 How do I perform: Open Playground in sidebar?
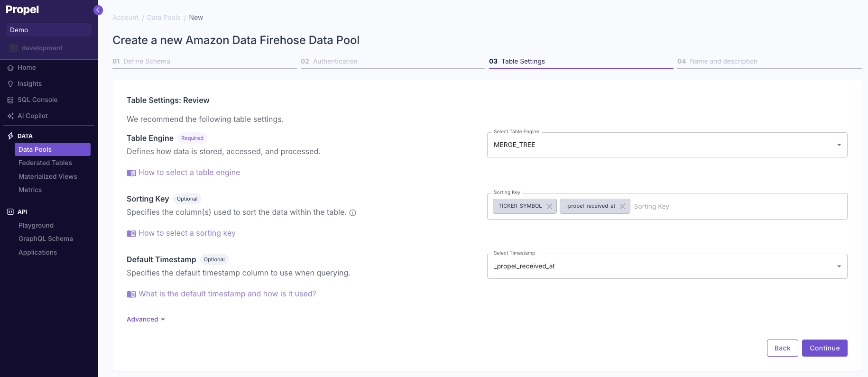coord(36,225)
